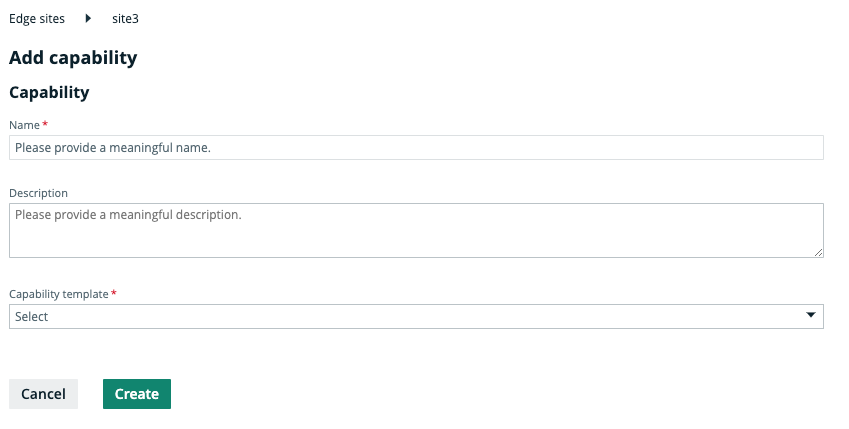Click the red asterisk beside Capability template
Image resolution: width=849 pixels, height=429 pixels.
pyautogui.click(x=113, y=294)
